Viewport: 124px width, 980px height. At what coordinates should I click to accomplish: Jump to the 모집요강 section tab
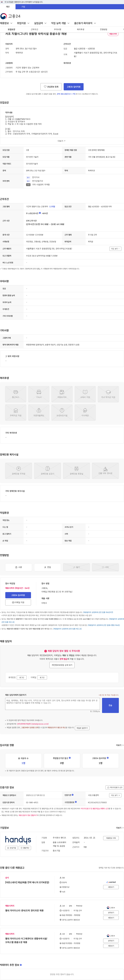click(x=11, y=29)
